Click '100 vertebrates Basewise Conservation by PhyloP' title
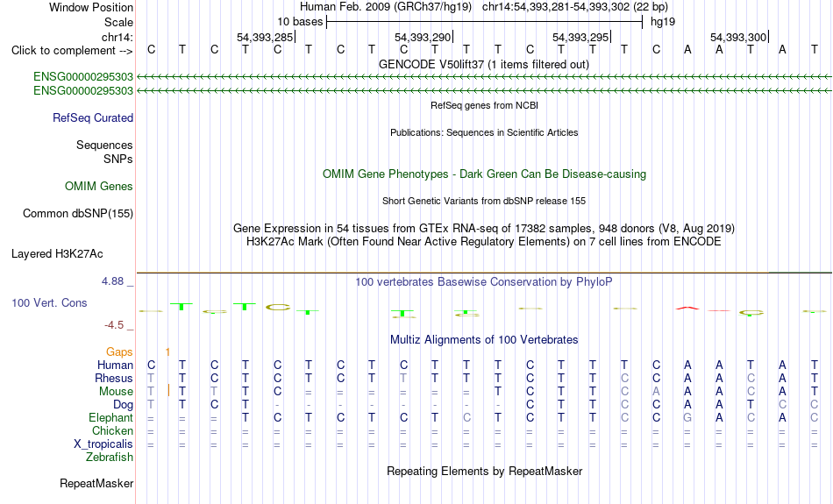 [x=484, y=282]
